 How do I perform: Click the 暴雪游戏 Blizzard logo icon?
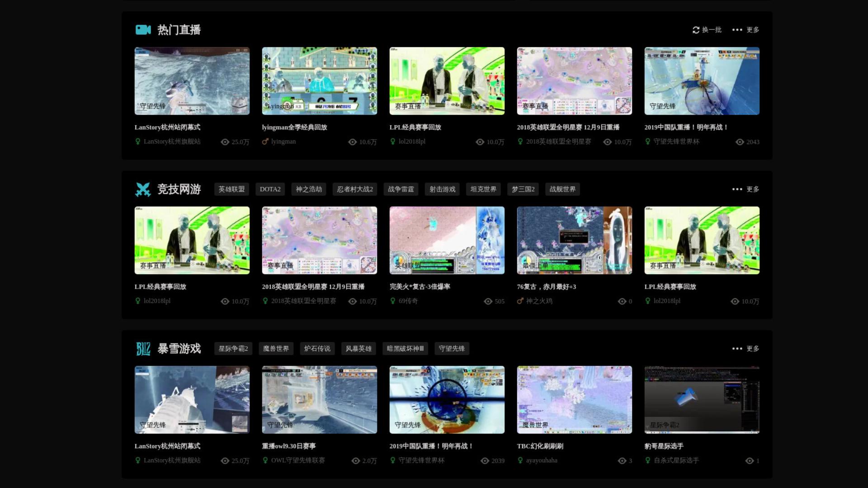click(143, 349)
